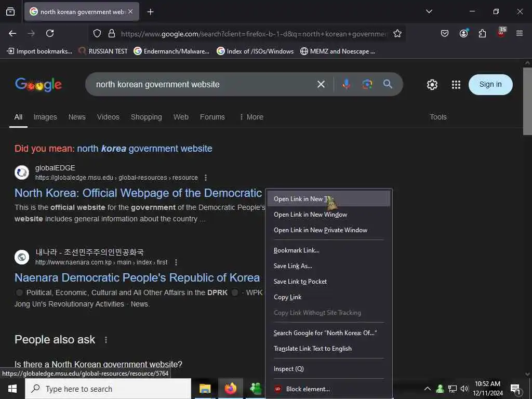The width and height of the screenshot is (532, 399).
Task: Select the Images search tab
Action: coord(45,117)
